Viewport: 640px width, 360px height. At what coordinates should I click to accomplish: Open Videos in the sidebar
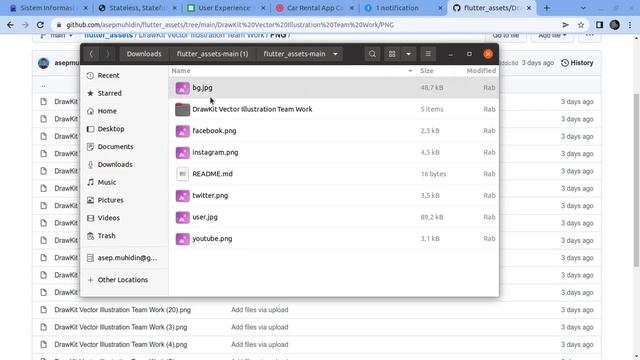point(124,218)
